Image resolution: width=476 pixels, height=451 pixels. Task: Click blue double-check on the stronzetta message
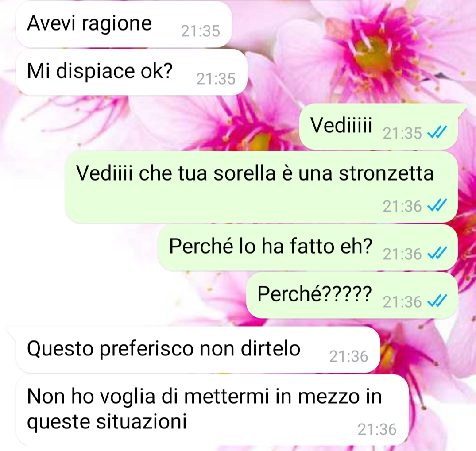tap(437, 206)
